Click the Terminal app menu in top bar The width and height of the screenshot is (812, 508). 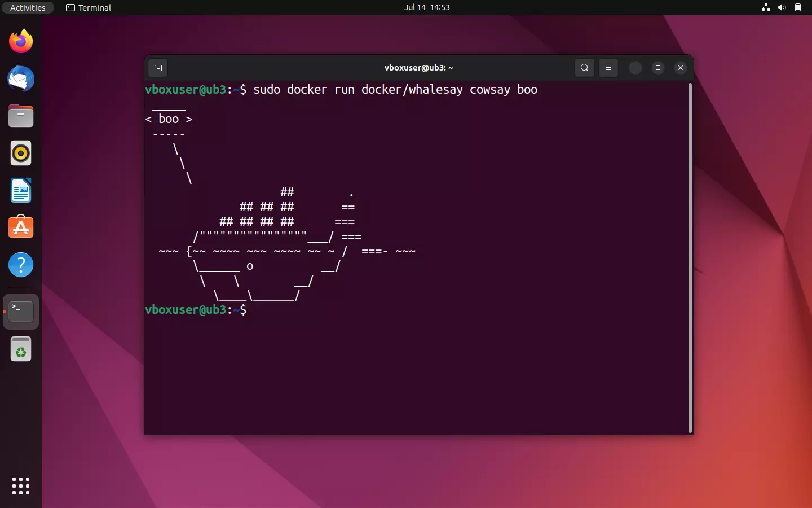pos(88,7)
